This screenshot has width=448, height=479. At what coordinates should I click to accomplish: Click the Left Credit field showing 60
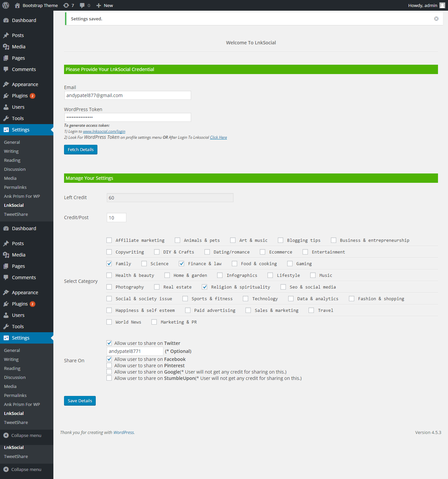point(170,197)
